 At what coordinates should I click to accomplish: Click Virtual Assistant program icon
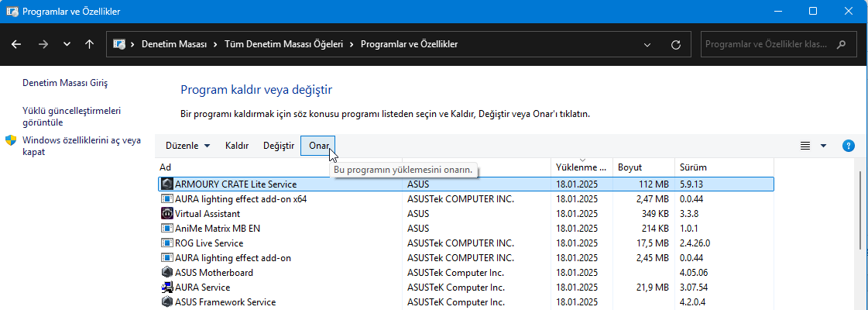pos(166,214)
